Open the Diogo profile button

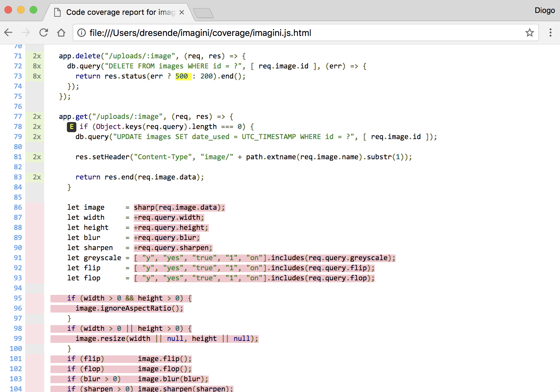[x=545, y=10]
